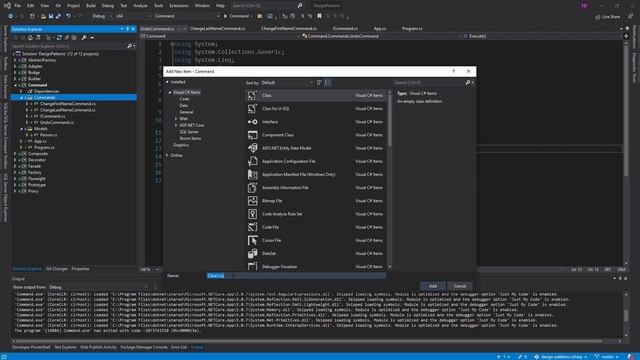Viewport: 640px width, 360px height.
Task: Select the Class for U-SQL template
Action: tap(316, 109)
